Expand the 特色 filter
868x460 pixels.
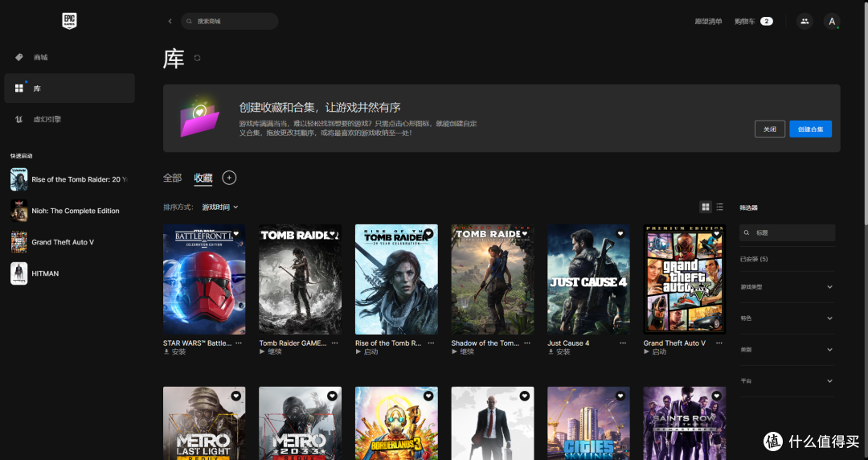[x=787, y=318]
